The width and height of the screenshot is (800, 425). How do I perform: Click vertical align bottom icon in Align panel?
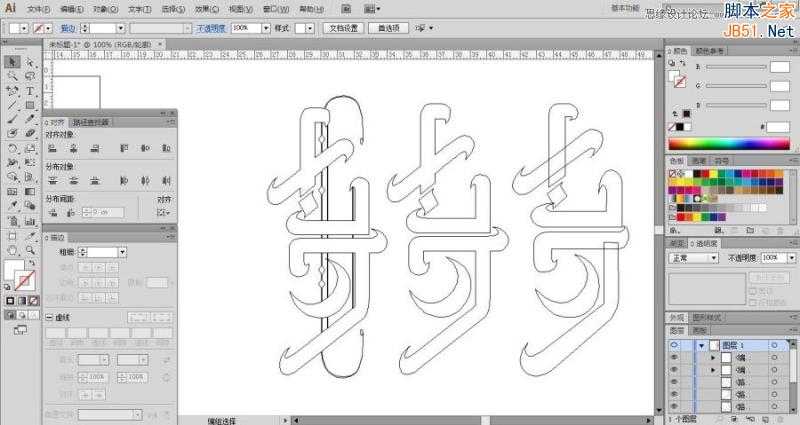click(166, 148)
